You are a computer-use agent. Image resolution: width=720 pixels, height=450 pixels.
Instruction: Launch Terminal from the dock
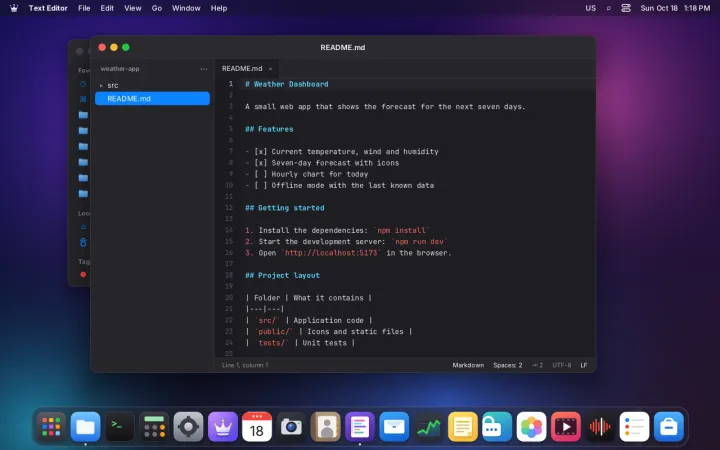pyautogui.click(x=120, y=427)
